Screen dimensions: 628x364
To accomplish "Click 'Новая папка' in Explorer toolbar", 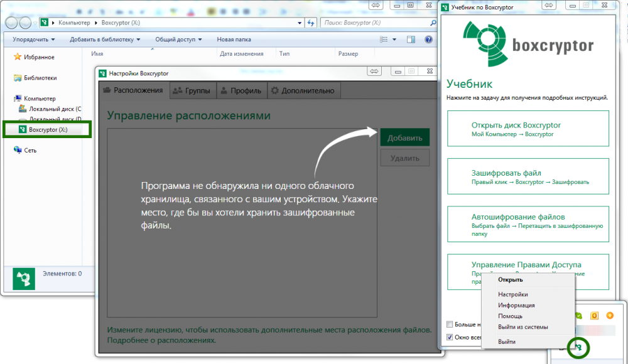I will [234, 40].
